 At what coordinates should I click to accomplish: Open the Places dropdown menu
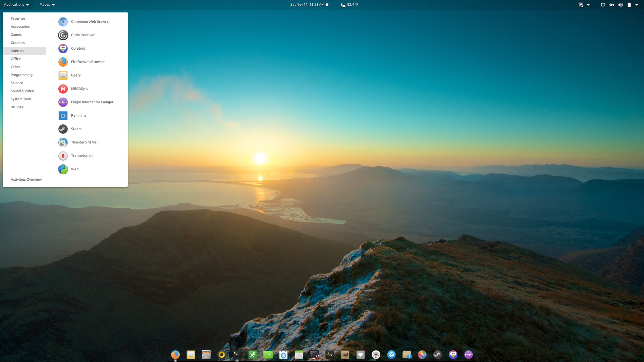pos(47,5)
